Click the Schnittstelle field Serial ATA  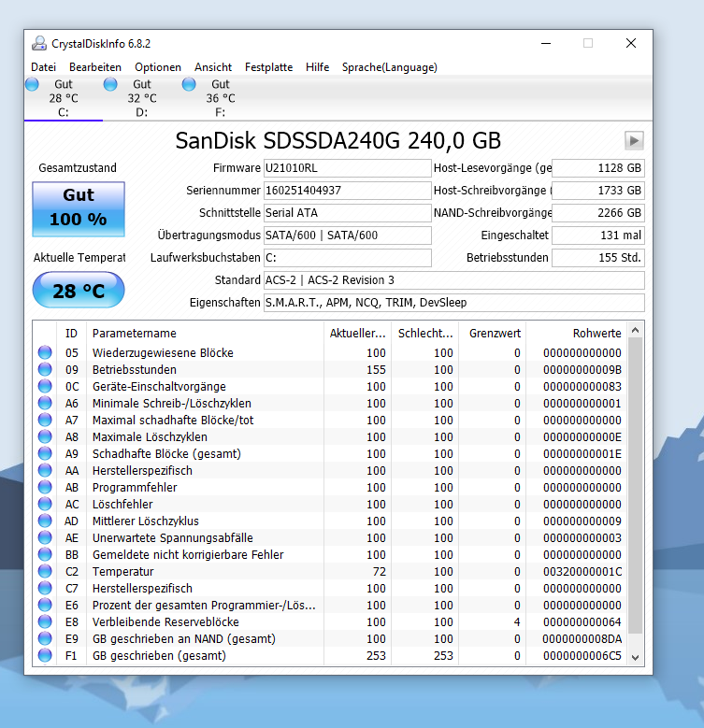[348, 213]
